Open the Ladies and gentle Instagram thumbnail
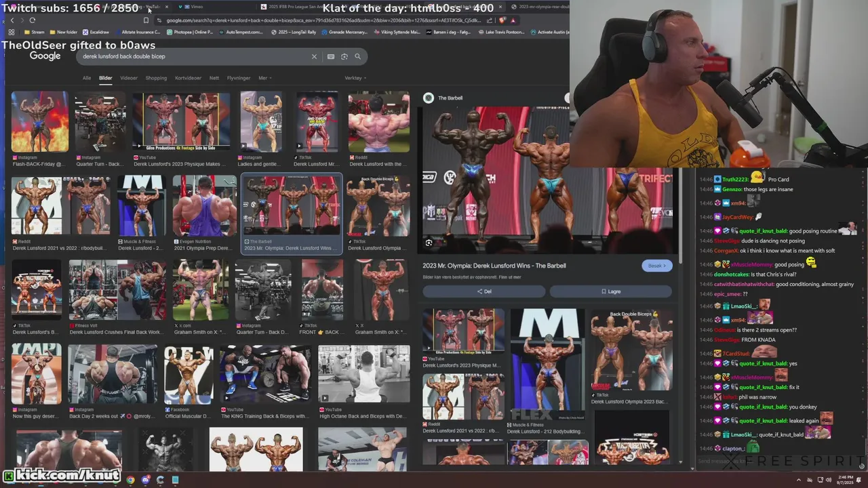The image size is (868, 488). pyautogui.click(x=261, y=122)
